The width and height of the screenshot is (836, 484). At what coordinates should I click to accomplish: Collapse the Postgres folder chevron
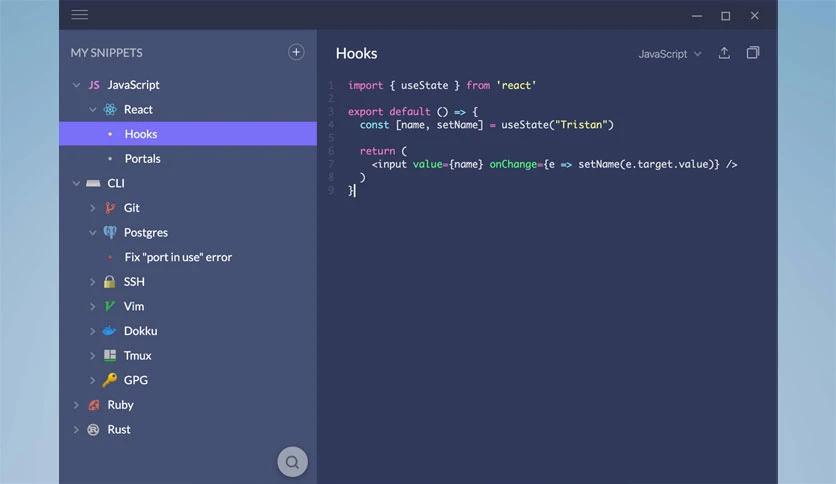(93, 233)
